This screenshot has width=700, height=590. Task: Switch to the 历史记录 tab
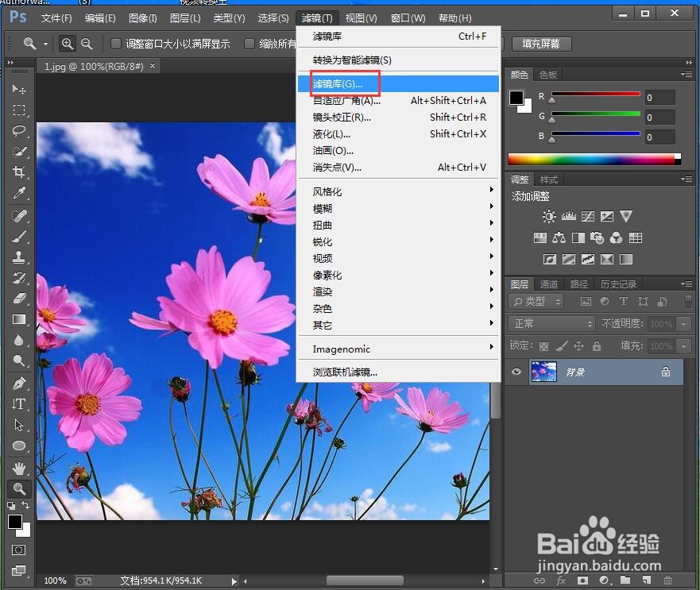pyautogui.click(x=618, y=284)
